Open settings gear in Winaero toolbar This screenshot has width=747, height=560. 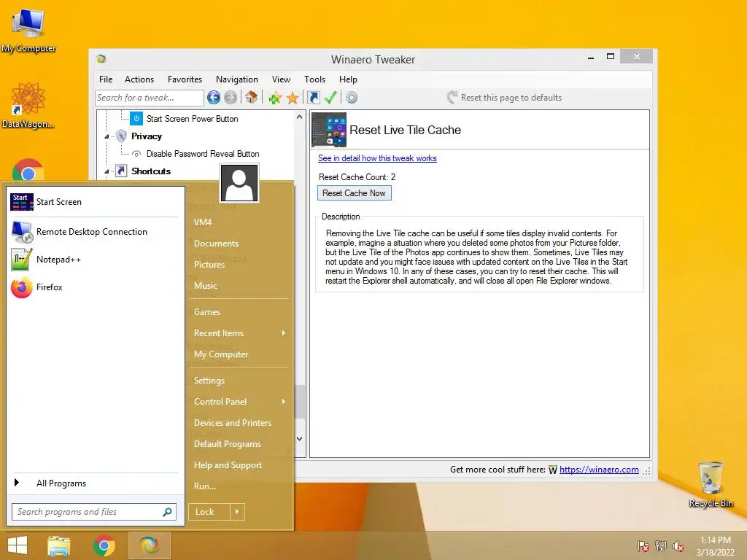352,98
